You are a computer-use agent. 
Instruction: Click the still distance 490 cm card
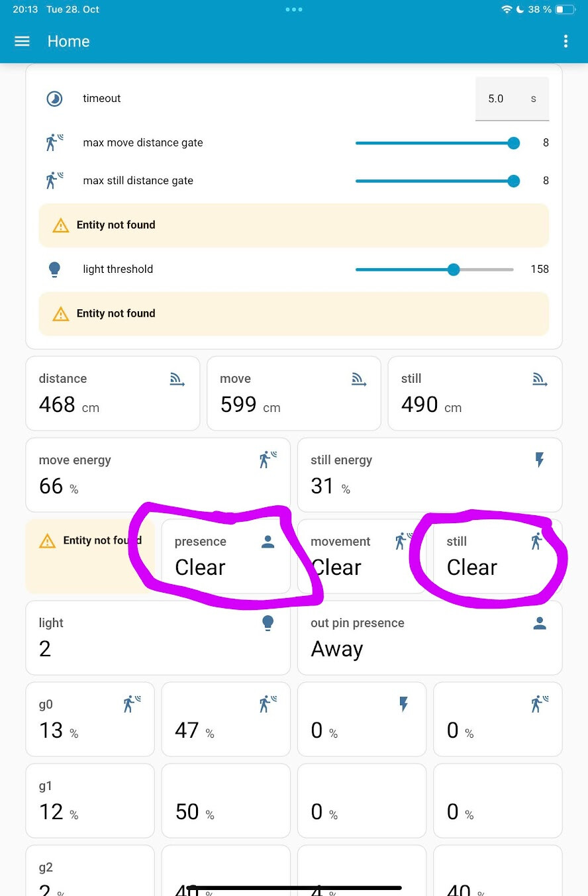(474, 393)
